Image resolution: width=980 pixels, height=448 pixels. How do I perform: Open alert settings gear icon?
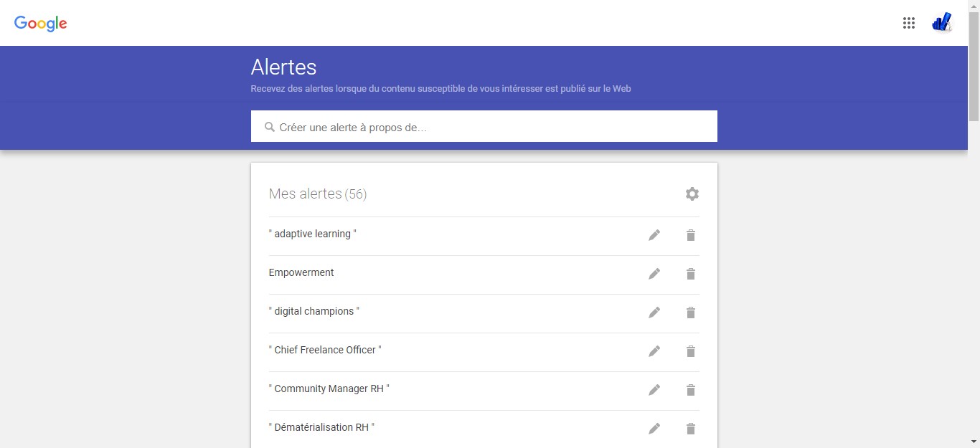(x=692, y=194)
